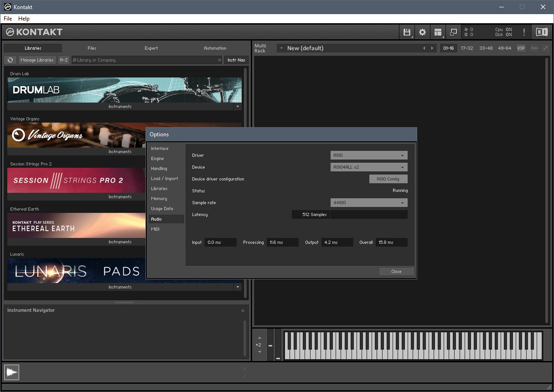Show rack page 17-32
Viewport: 554px width, 392px height.
click(x=467, y=48)
